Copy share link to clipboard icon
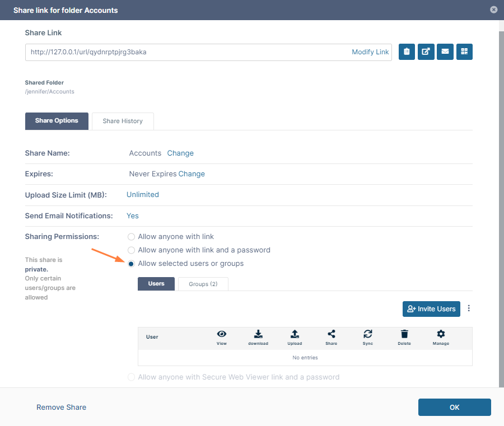The width and height of the screenshot is (504, 426). click(407, 52)
